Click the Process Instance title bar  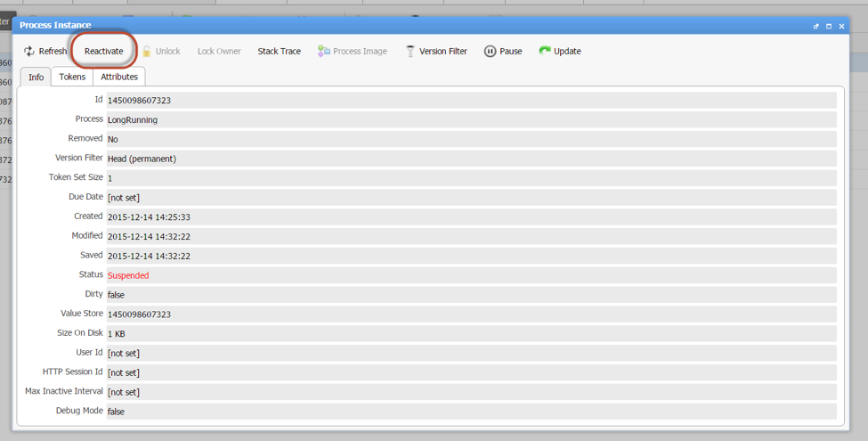(431, 26)
